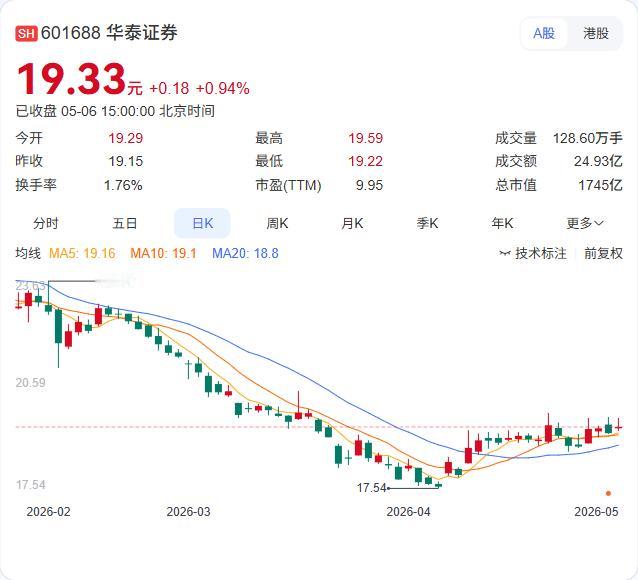Click the current price 19.33
The width and height of the screenshot is (638, 580).
coord(71,79)
